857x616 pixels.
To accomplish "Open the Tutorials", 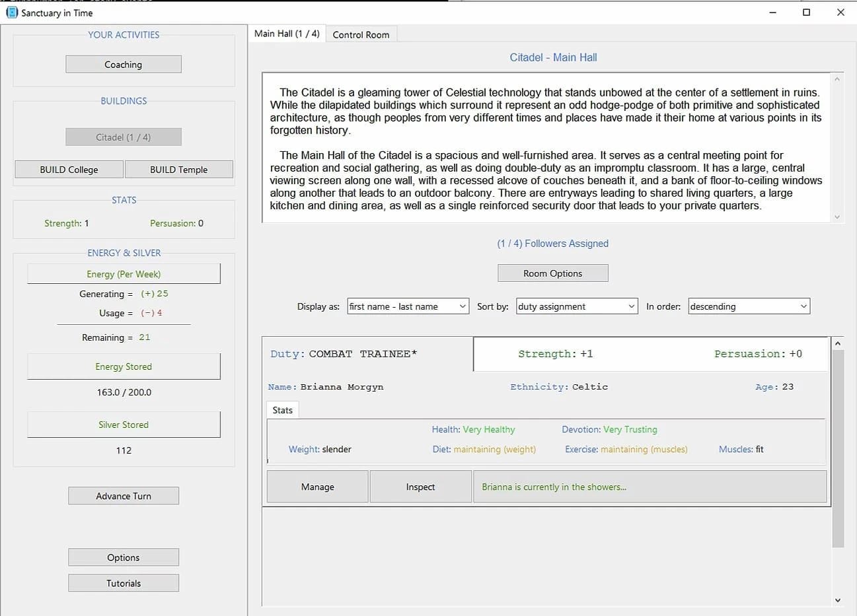I will tap(124, 583).
